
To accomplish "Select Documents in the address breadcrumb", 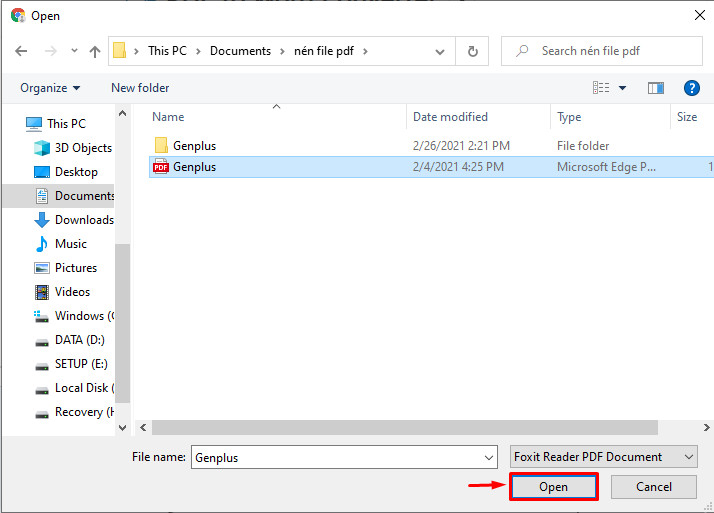I will (240, 51).
